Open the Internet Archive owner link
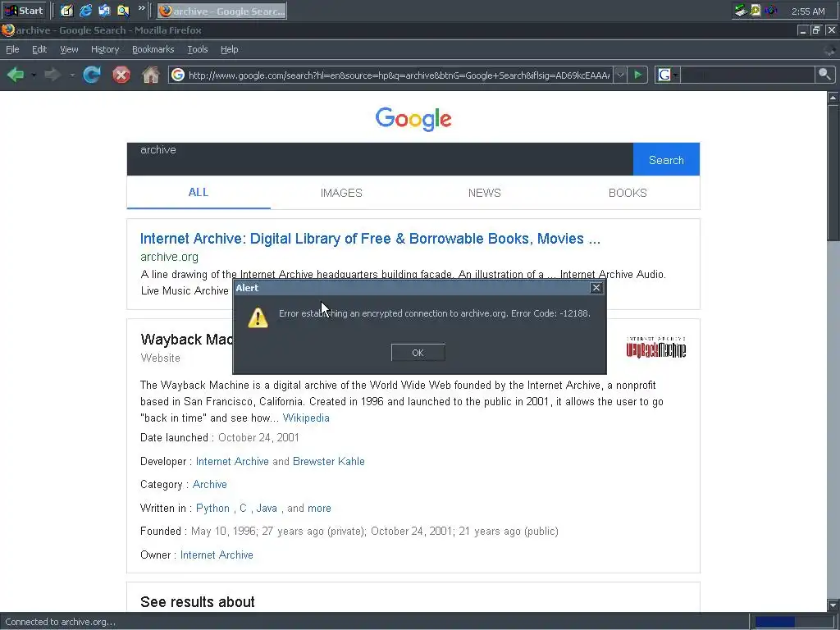Viewport: 840px width, 630px height. [x=217, y=555]
